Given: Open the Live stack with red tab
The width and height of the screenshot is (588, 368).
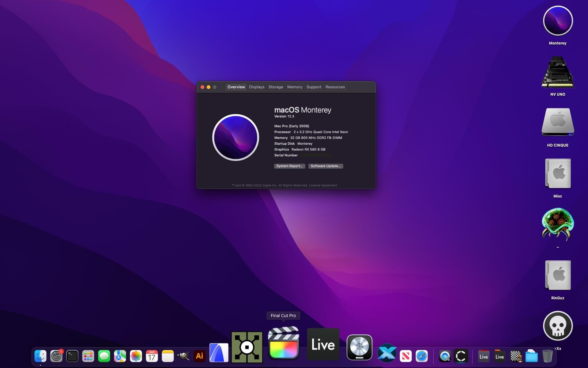Looking at the screenshot, I should pos(484,356).
